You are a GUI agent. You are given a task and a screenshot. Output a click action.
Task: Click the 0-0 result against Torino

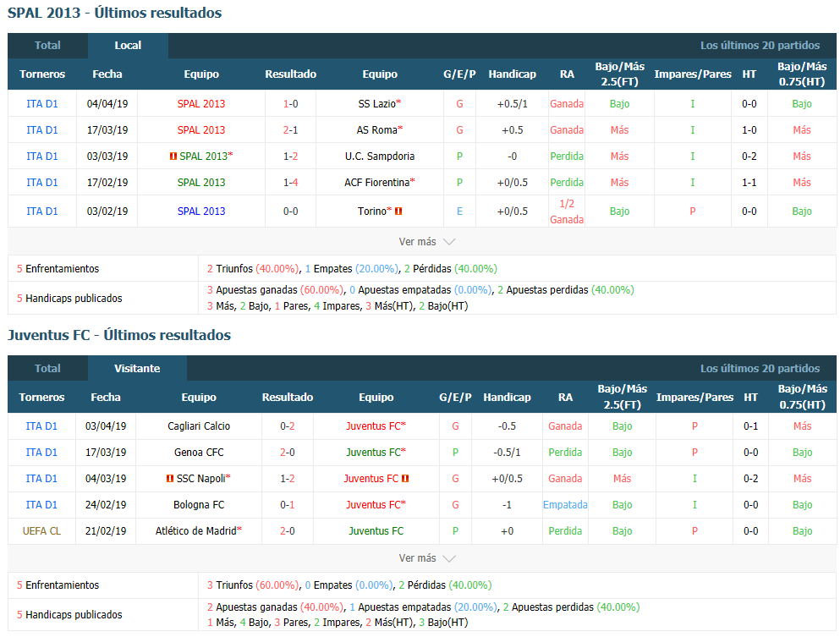tap(290, 211)
